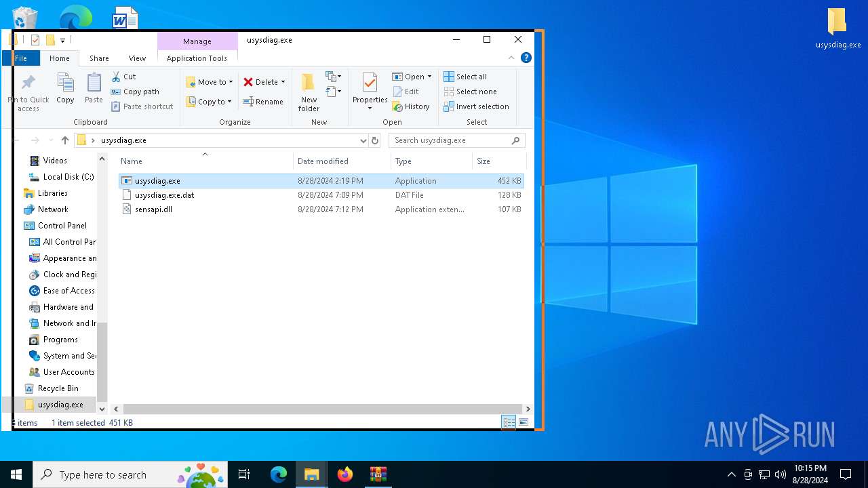
Task: Switch to details view layout icon
Action: point(509,422)
